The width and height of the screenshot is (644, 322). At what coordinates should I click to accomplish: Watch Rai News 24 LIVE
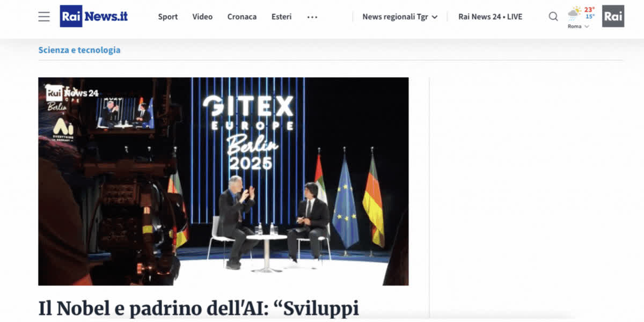tap(490, 17)
